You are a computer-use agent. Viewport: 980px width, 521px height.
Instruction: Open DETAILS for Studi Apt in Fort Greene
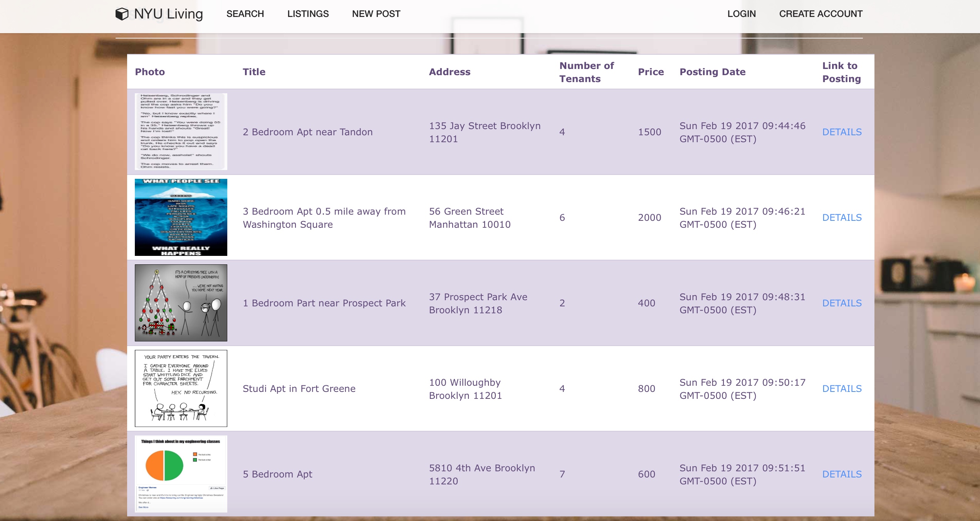(x=842, y=389)
